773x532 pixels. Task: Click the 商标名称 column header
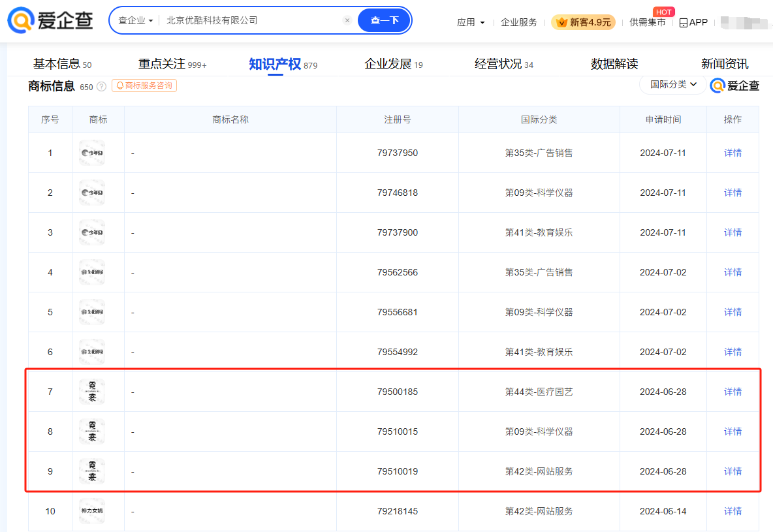(230, 120)
